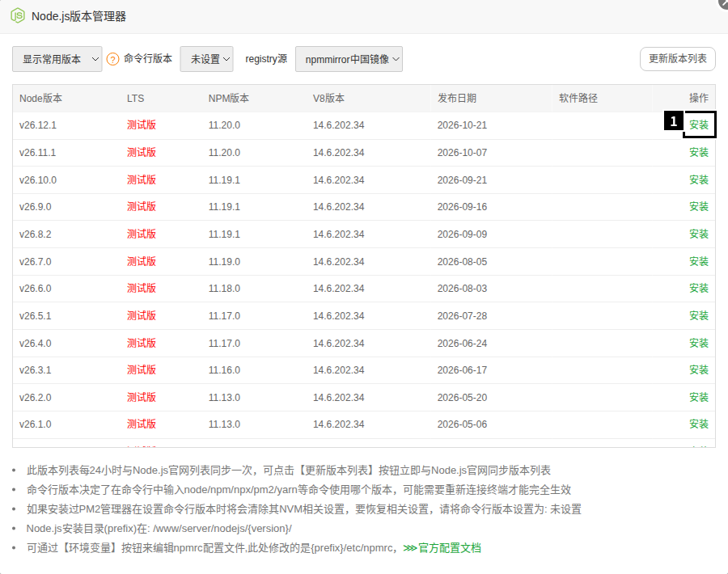Click the Node版本 column header
Screen dimensions: 728x574
pyautogui.click(x=41, y=99)
